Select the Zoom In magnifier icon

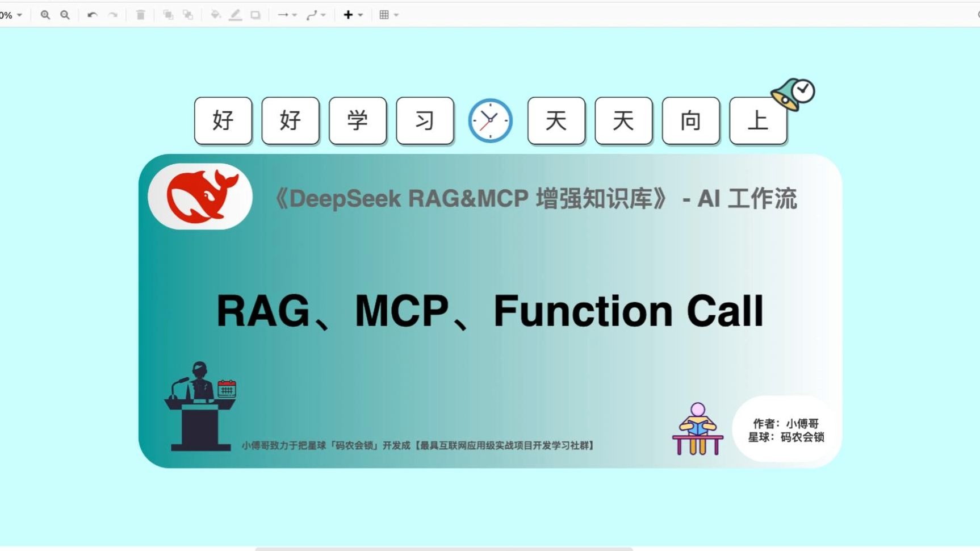(45, 15)
